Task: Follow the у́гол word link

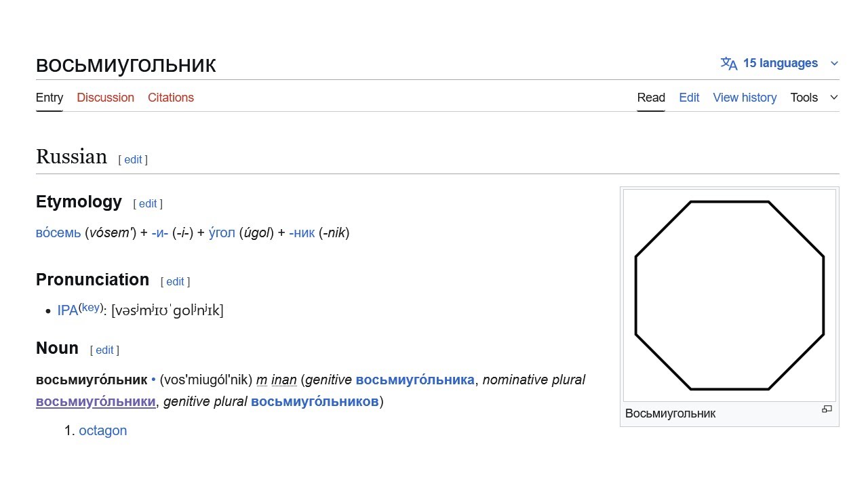Action: pos(222,233)
